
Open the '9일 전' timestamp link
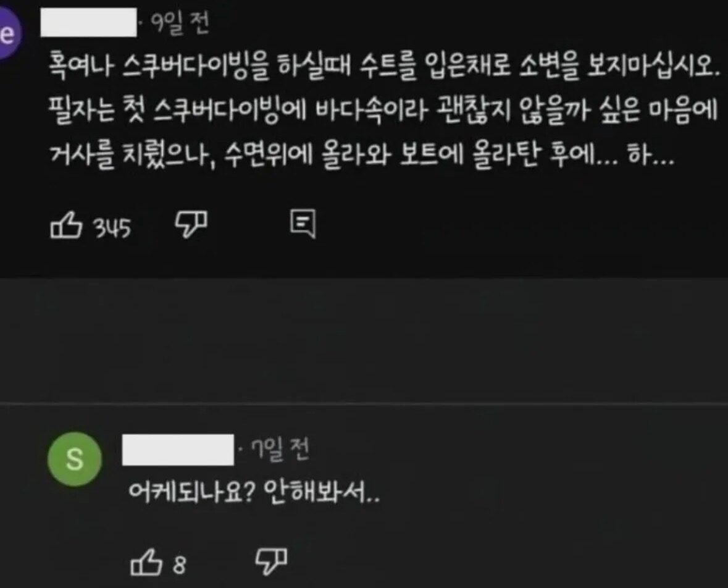click(x=180, y=23)
